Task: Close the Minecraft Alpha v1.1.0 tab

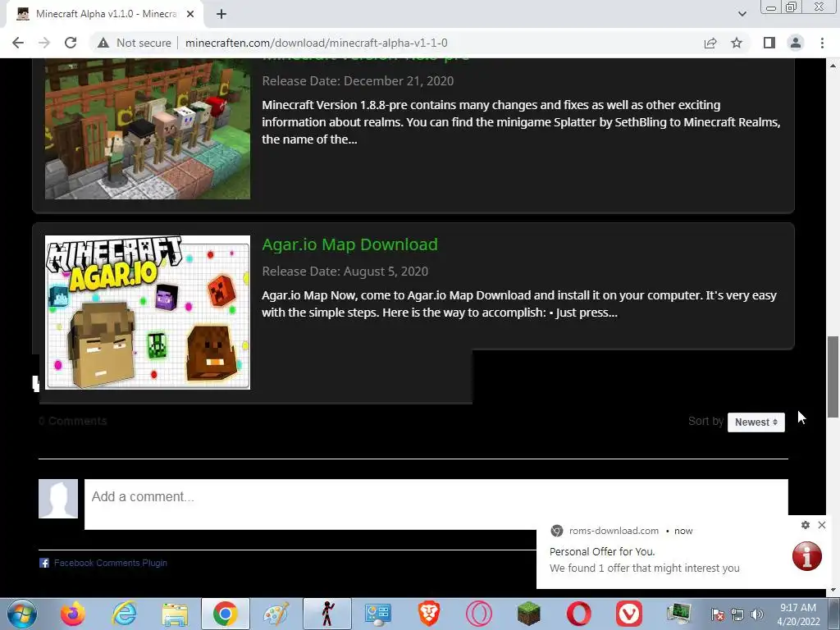Action: (190, 14)
